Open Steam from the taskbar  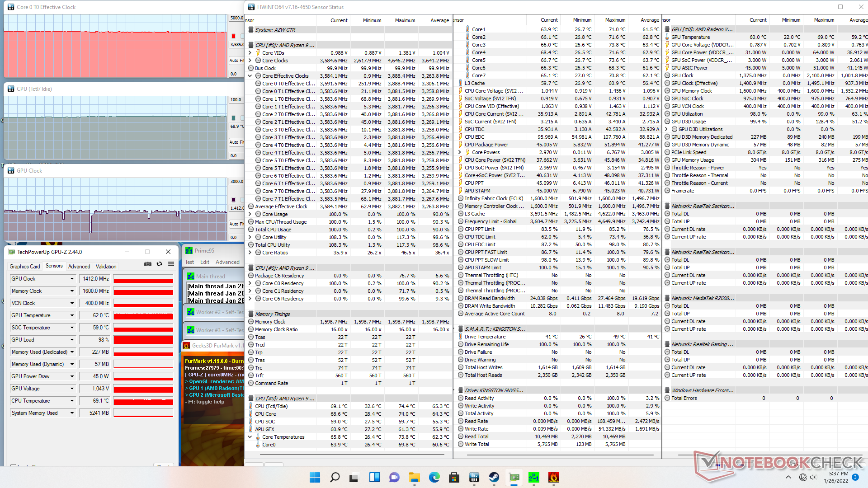click(494, 477)
